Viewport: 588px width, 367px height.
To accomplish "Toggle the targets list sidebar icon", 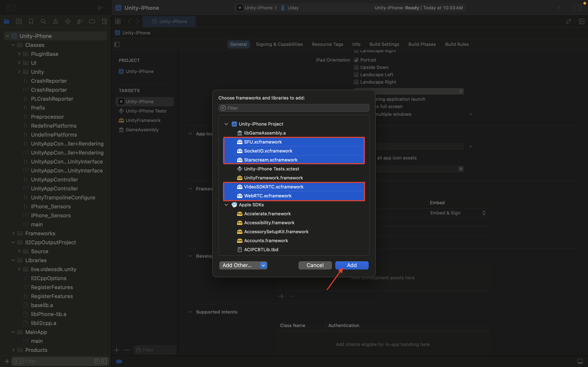I will [x=117, y=44].
